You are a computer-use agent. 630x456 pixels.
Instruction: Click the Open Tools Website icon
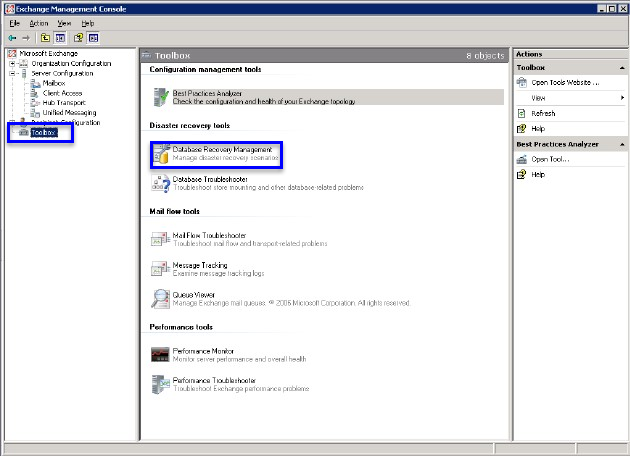(522, 82)
